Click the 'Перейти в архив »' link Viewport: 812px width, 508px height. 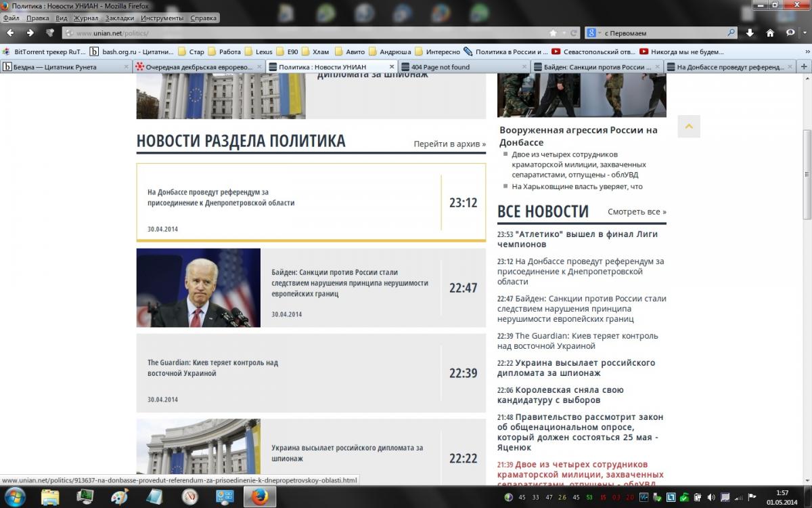tap(449, 144)
